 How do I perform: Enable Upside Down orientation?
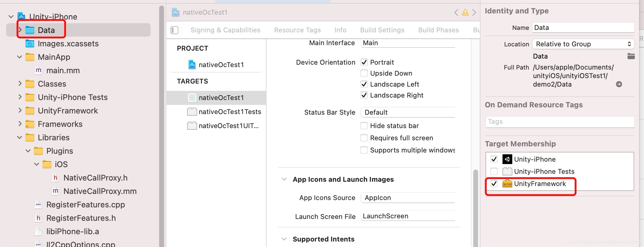coord(364,73)
